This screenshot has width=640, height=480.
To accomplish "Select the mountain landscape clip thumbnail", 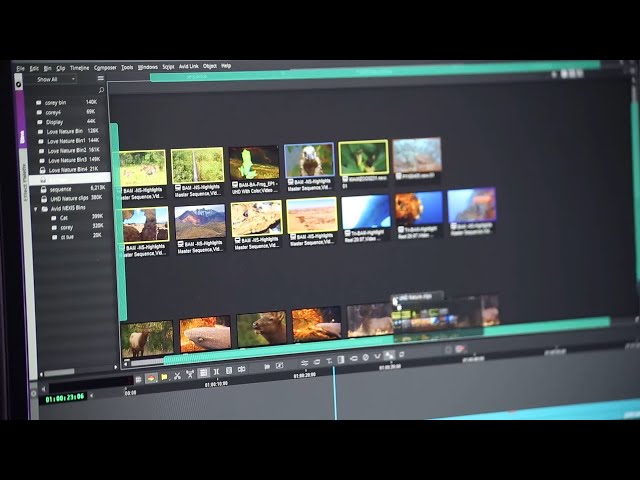I will [x=200, y=222].
